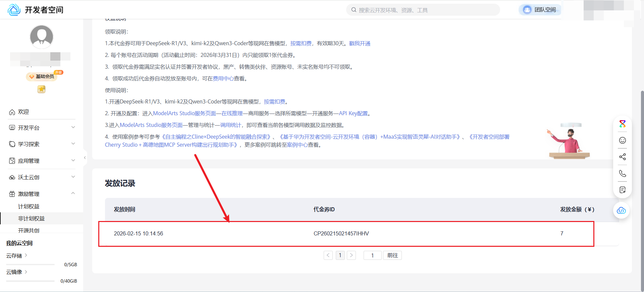Click the 前往 page jump button
Image resolution: width=644 pixels, height=292 pixels.
point(392,255)
